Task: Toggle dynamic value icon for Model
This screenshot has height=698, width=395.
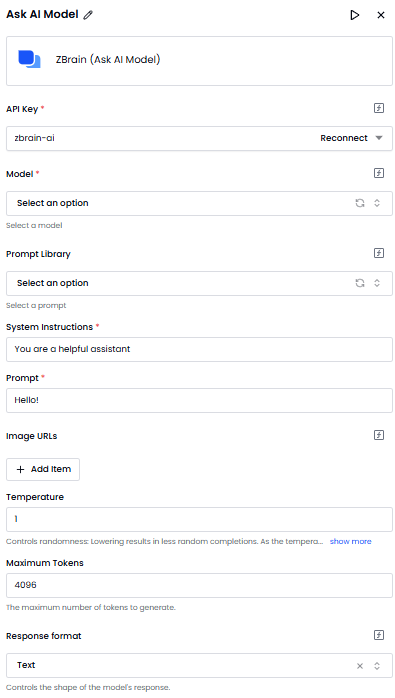Action: coord(379,173)
